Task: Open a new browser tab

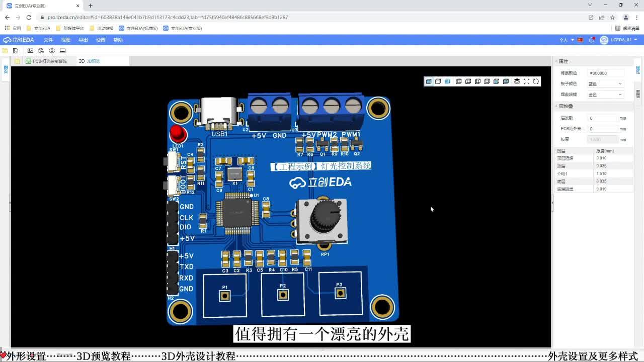Action: 91,6
